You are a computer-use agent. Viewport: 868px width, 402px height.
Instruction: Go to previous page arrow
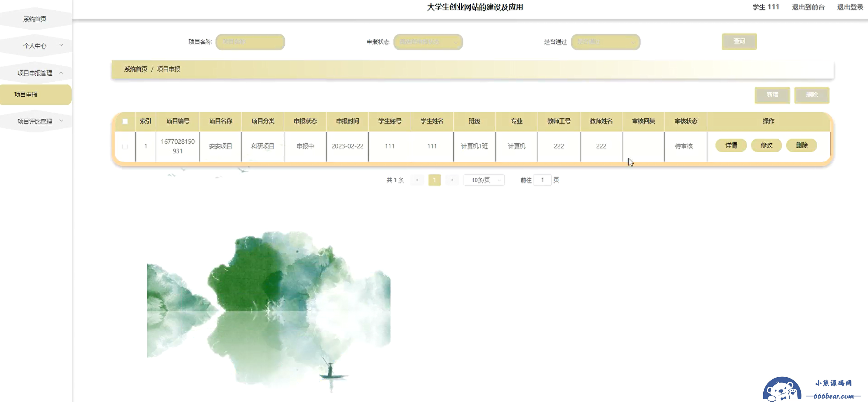click(417, 180)
